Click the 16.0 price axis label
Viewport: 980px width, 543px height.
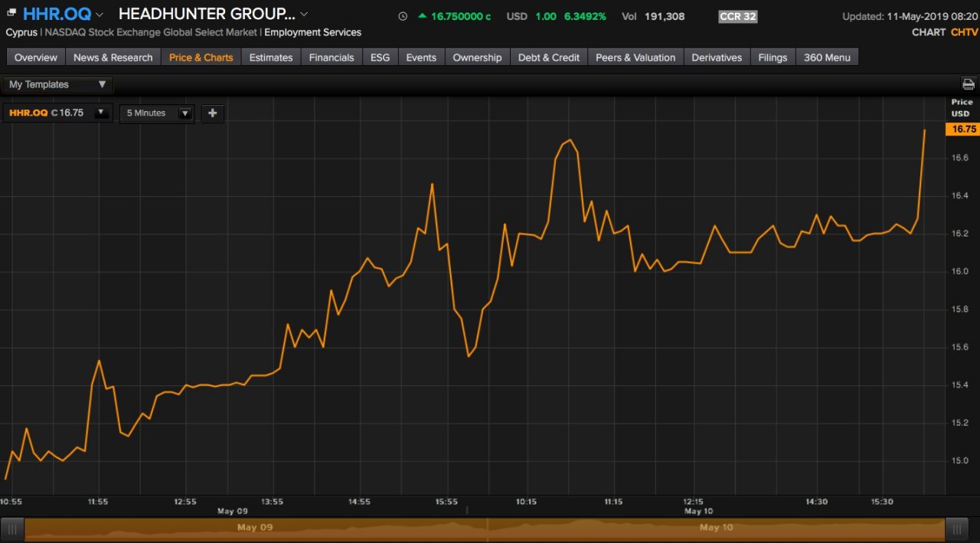pos(961,271)
